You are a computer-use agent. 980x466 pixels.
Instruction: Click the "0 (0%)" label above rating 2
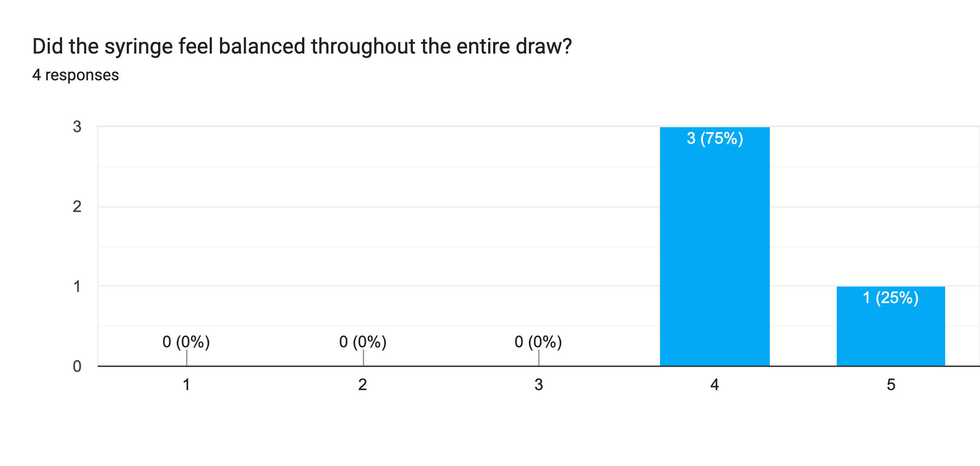coord(363,342)
